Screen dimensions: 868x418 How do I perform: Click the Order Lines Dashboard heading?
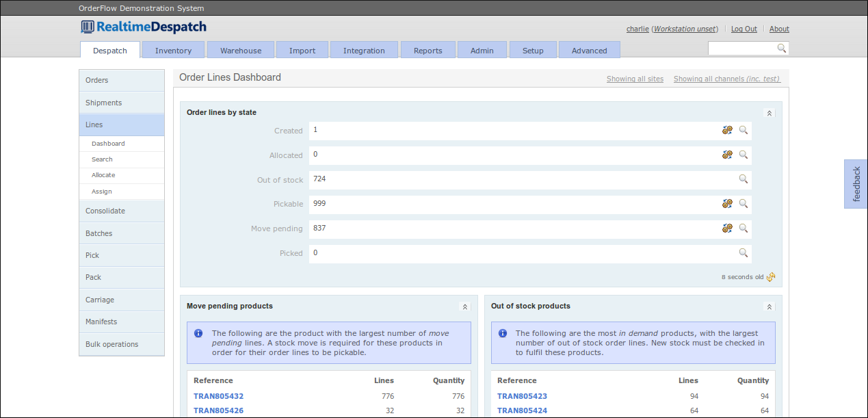tap(230, 77)
